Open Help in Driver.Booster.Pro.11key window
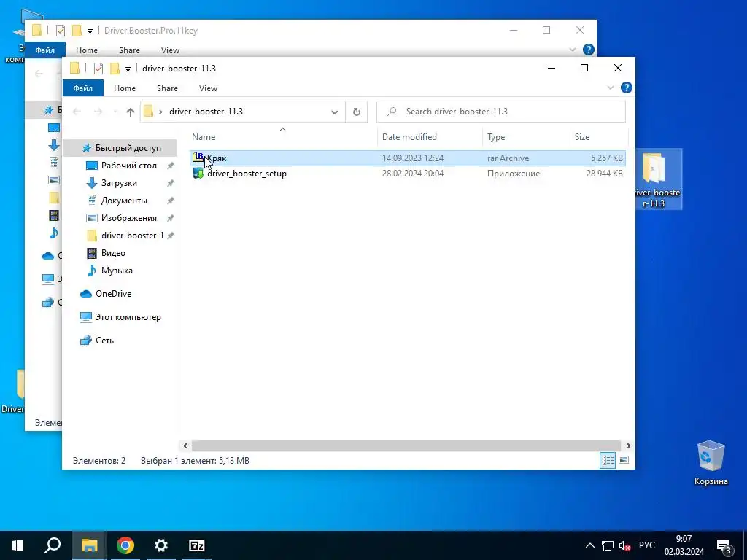This screenshot has height=560, width=747. pyautogui.click(x=589, y=50)
